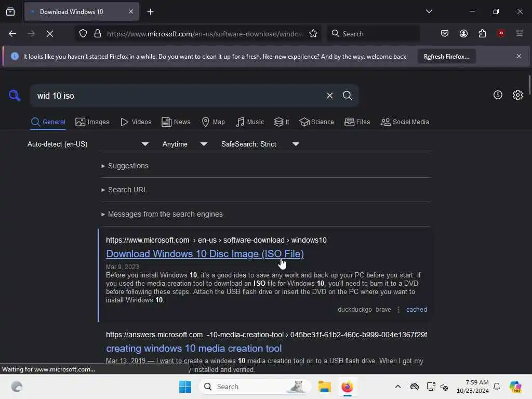
Task: Switch to the Images category tab
Action: (92, 122)
